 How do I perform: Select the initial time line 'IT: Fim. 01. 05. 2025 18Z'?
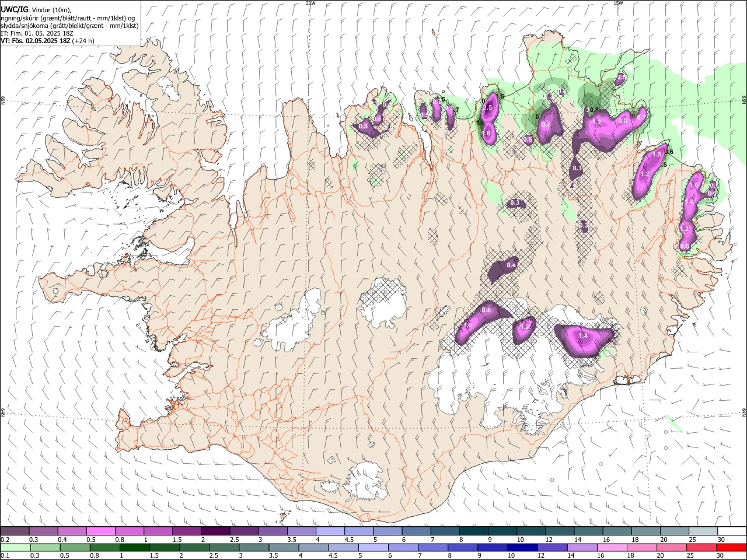point(37,33)
